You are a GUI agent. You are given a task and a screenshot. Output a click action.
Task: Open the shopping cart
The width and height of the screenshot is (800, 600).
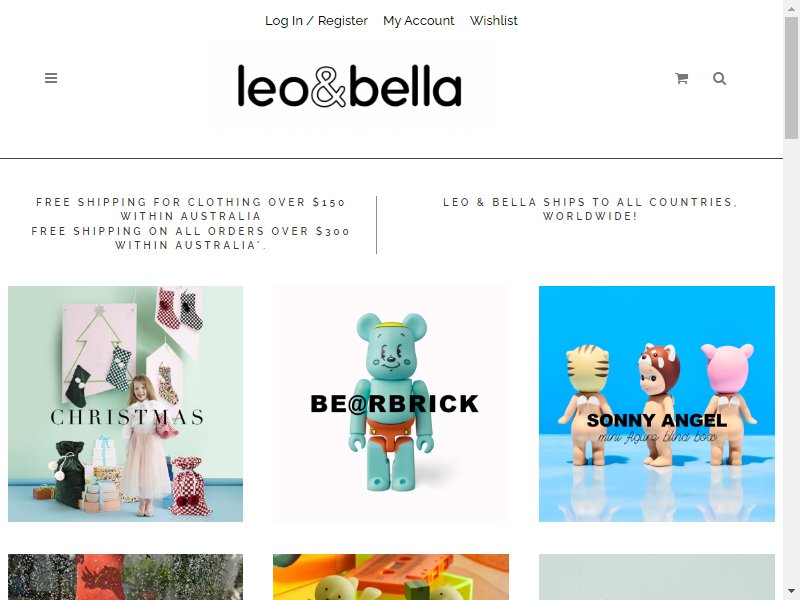pos(682,78)
